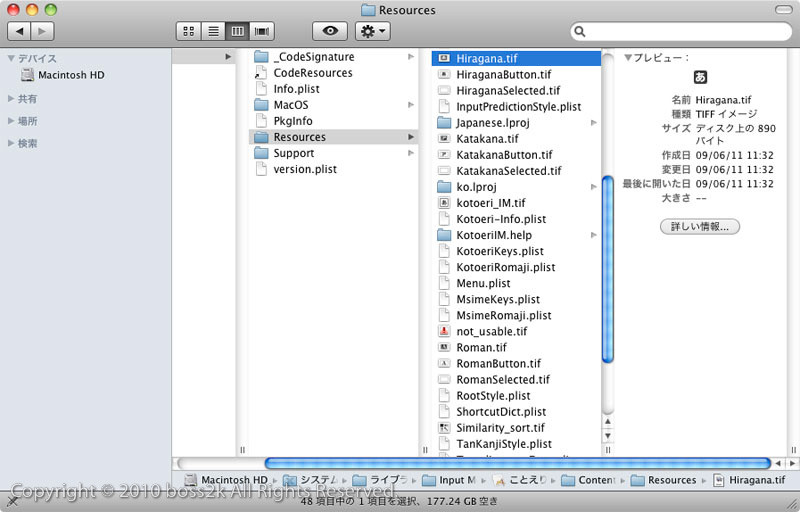This screenshot has width=800, height=512.
Task: Switch to column view
Action: 238,32
